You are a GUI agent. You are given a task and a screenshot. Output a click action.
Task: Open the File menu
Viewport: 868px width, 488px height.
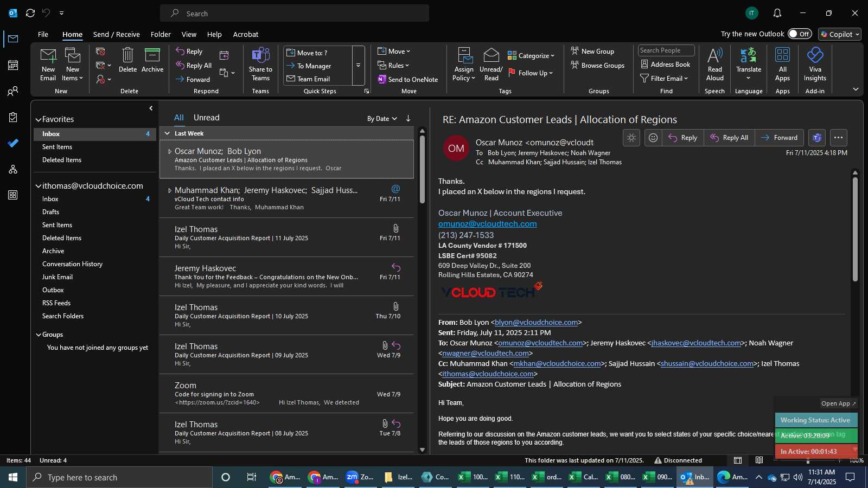pyautogui.click(x=43, y=34)
